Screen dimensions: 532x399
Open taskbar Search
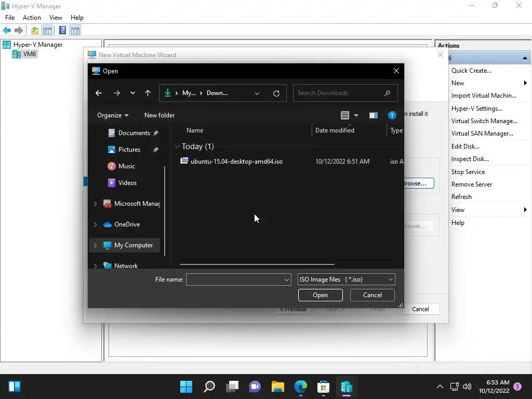[x=209, y=387]
